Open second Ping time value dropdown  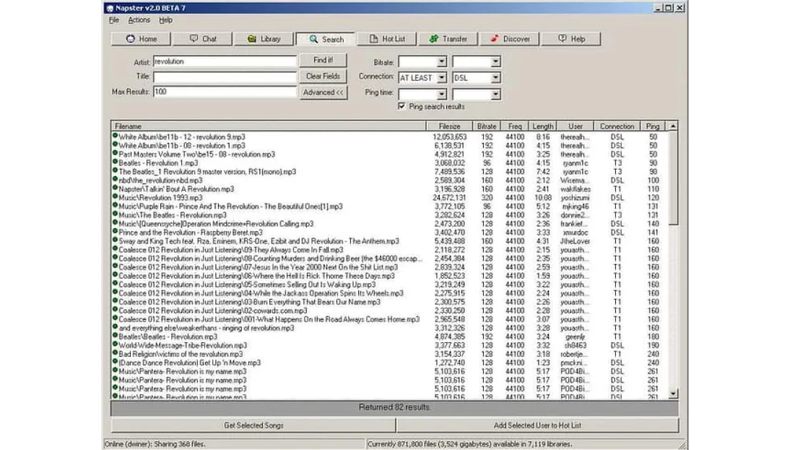tap(495, 94)
